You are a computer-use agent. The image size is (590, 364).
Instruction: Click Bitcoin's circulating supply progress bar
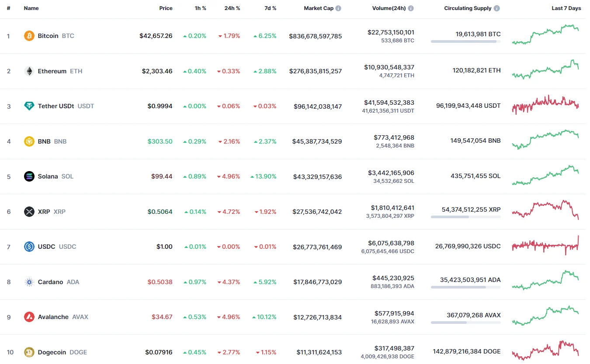pos(465,41)
